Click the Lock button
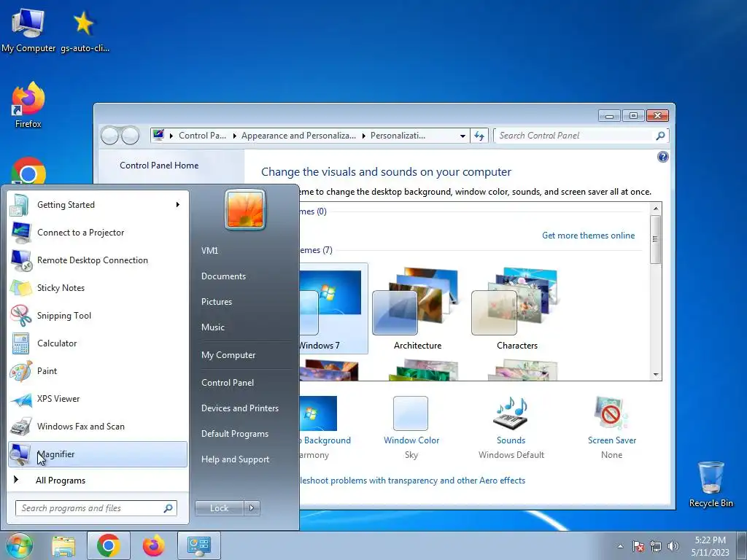The image size is (747, 560). tap(219, 508)
